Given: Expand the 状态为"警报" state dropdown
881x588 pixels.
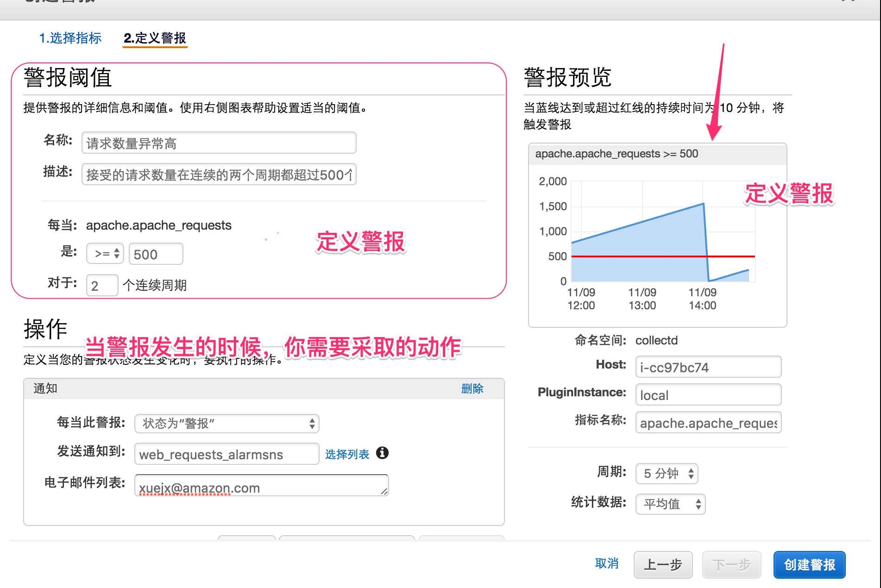Looking at the screenshot, I should click(x=227, y=423).
